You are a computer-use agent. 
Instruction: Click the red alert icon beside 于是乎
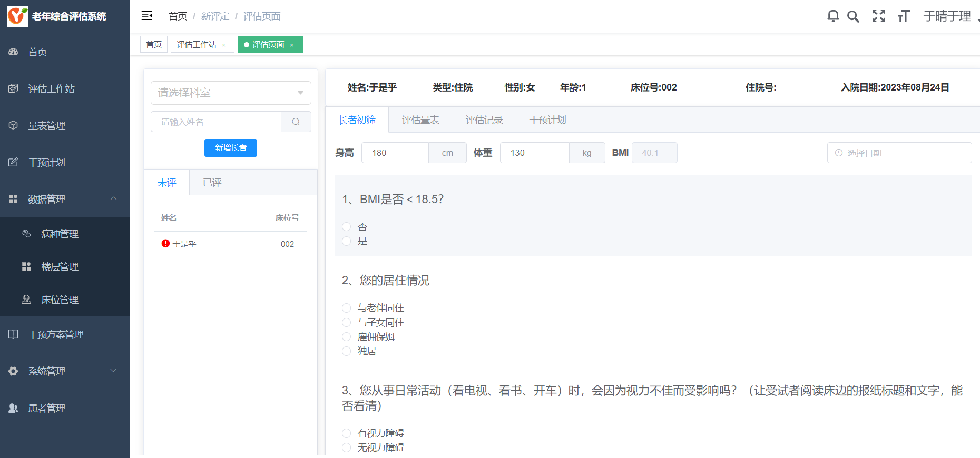pyautogui.click(x=165, y=244)
